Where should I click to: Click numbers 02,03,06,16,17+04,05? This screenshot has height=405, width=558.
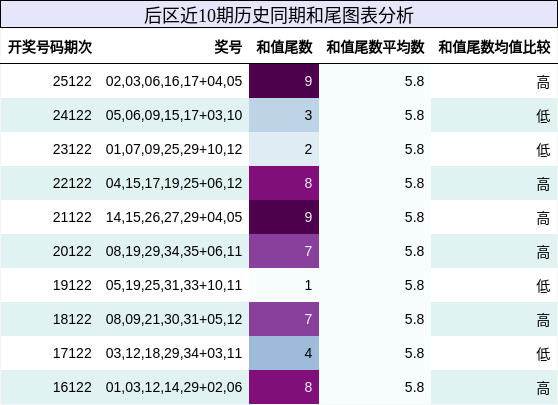click(x=174, y=81)
